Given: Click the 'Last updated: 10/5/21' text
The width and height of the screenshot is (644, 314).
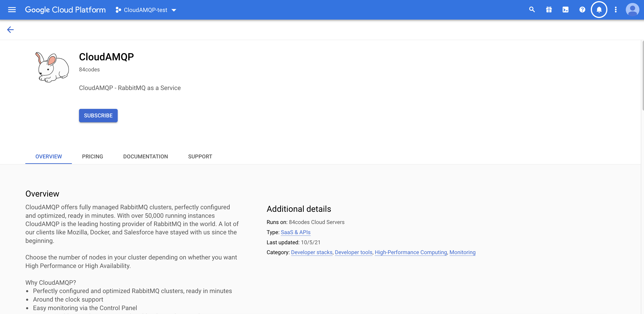Looking at the screenshot, I should pos(293,242).
